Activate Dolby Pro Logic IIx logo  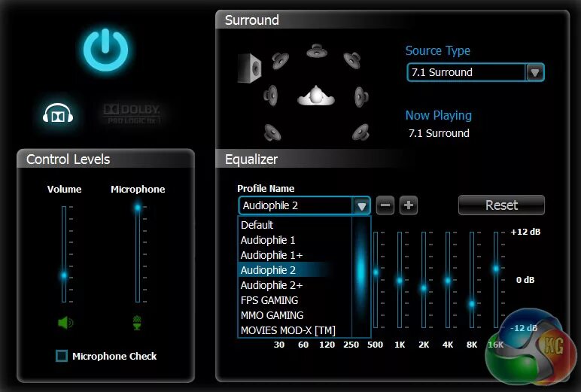click(x=132, y=114)
